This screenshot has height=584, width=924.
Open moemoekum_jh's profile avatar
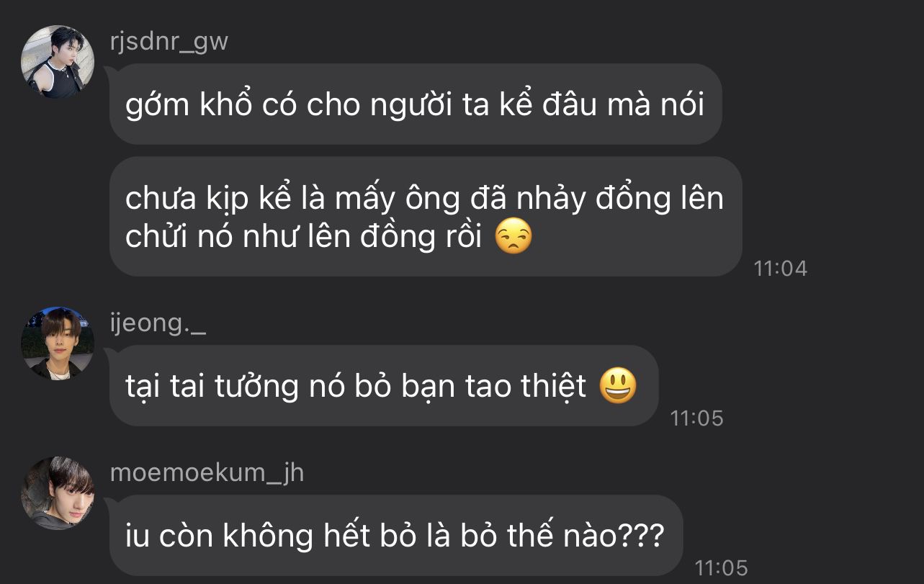[x=58, y=493]
